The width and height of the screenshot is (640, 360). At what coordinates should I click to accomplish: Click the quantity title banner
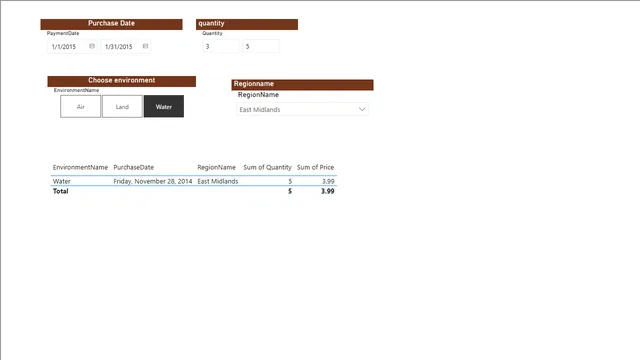pos(247,24)
